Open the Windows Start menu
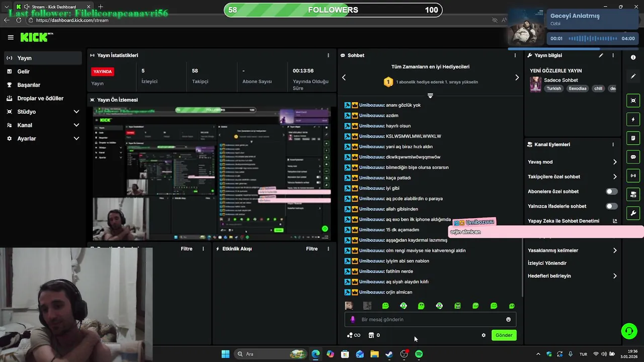Screen dimensions: 644x362 225,354
